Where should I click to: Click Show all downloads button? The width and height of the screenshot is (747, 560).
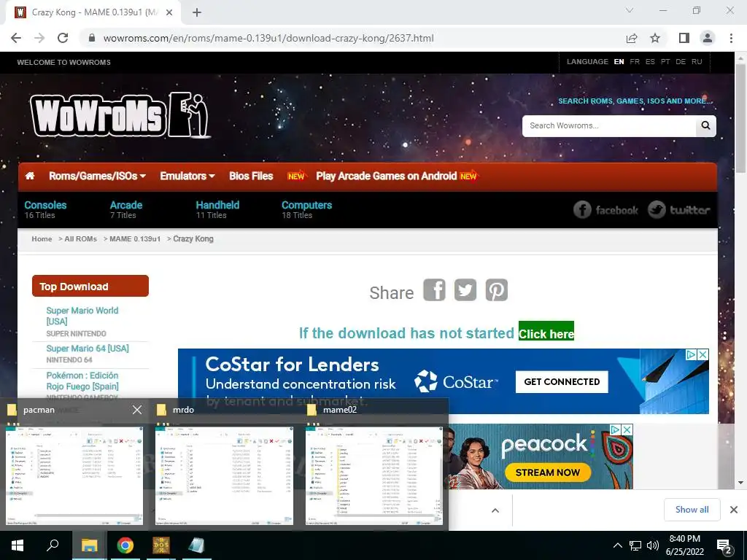click(x=692, y=510)
